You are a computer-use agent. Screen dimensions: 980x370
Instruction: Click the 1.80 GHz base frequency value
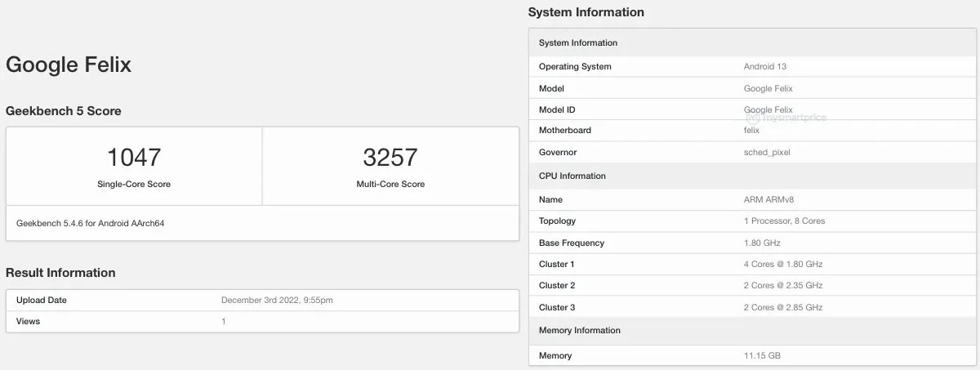pos(762,243)
